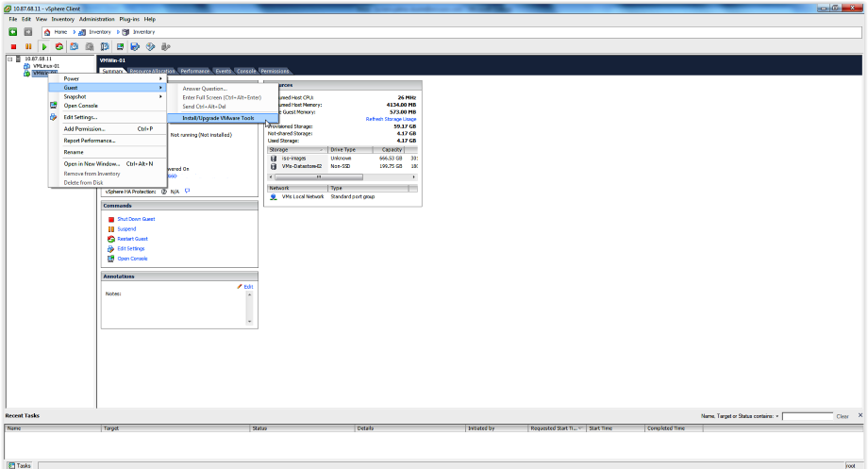Click the Home icon in navigation bar
Screen dimensions: 868x469
tap(47, 31)
